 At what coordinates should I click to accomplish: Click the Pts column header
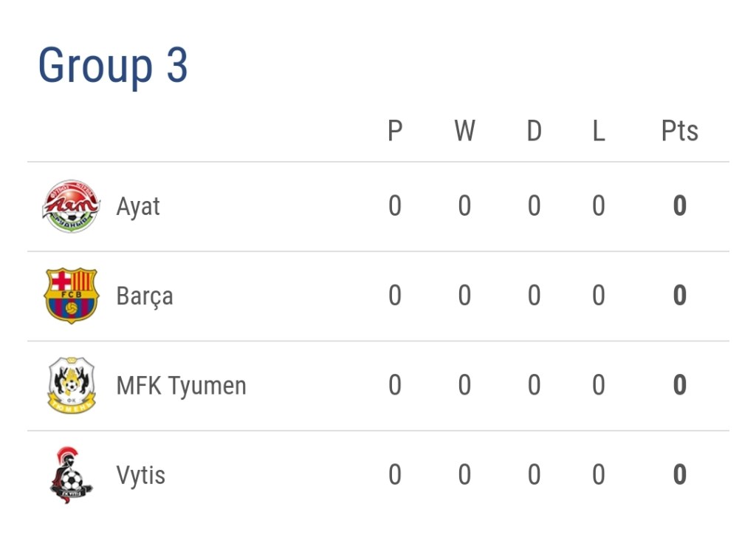point(679,131)
